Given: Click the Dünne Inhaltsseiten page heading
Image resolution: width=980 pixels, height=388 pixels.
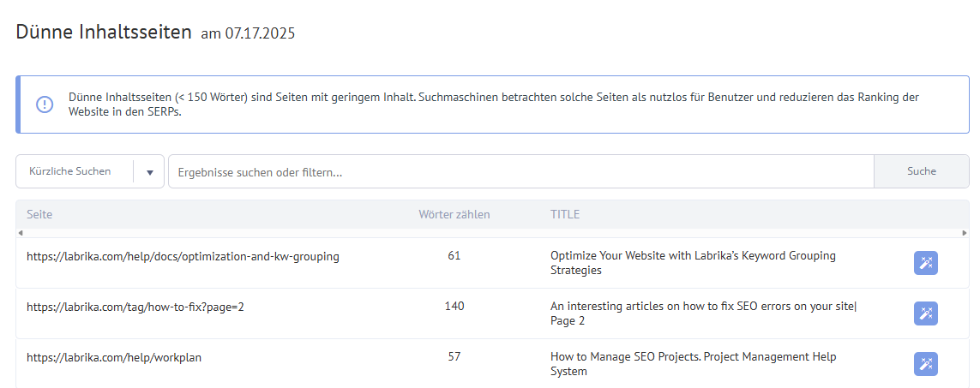Looking at the screenshot, I should [104, 32].
